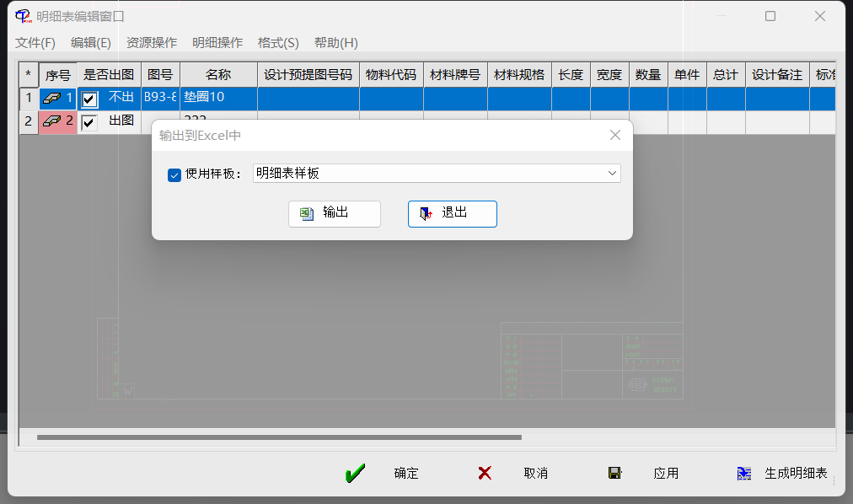Click the horizontal scrollbar below the table
853x504 pixels.
278,437
